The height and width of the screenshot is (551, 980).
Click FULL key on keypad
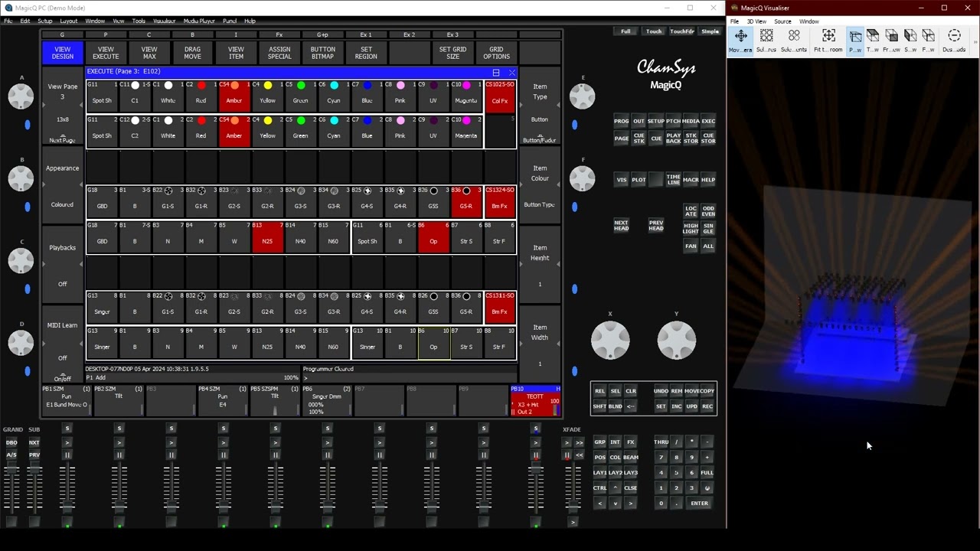coord(707,472)
